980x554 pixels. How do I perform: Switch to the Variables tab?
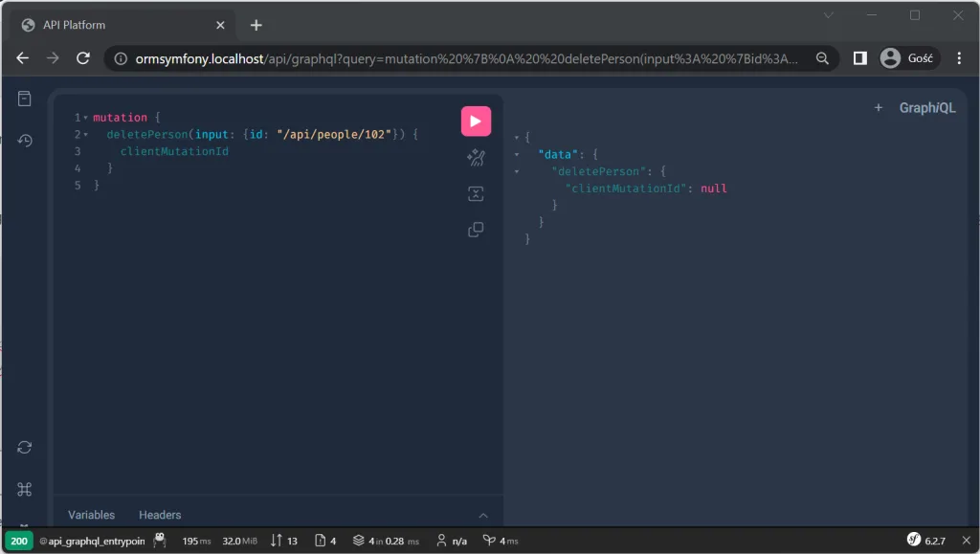coord(91,515)
